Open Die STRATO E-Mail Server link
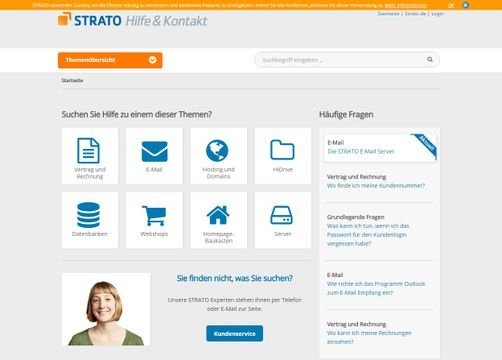This screenshot has height=360, width=502. click(361, 151)
